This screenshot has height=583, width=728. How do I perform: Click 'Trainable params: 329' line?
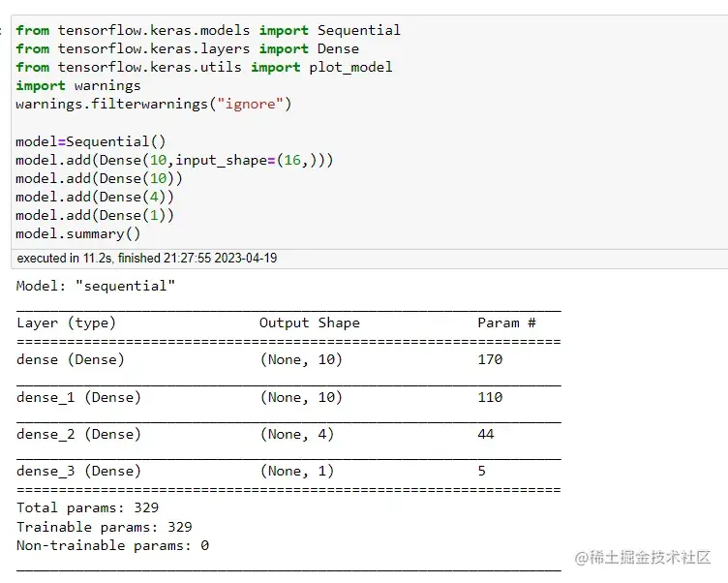[x=104, y=527]
